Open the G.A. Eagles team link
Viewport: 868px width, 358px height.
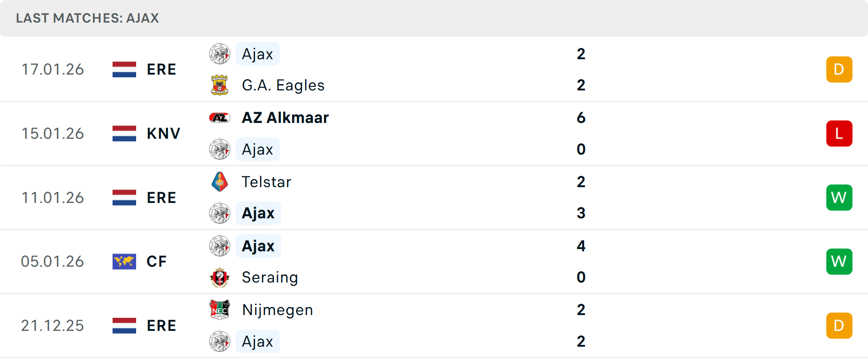[x=283, y=85]
